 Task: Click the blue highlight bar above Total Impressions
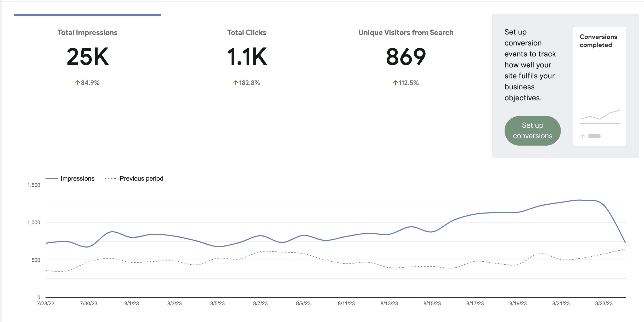tap(87, 15)
